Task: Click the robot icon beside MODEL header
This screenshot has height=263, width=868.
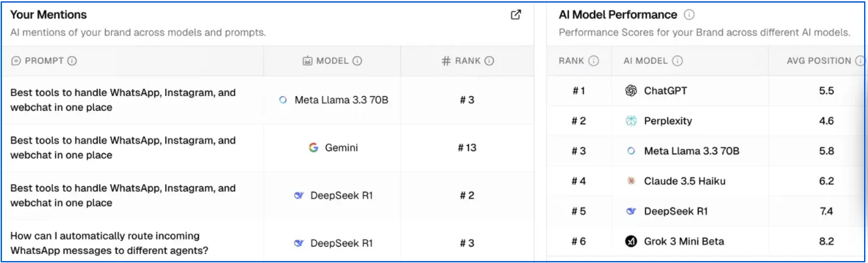Action: [x=307, y=61]
